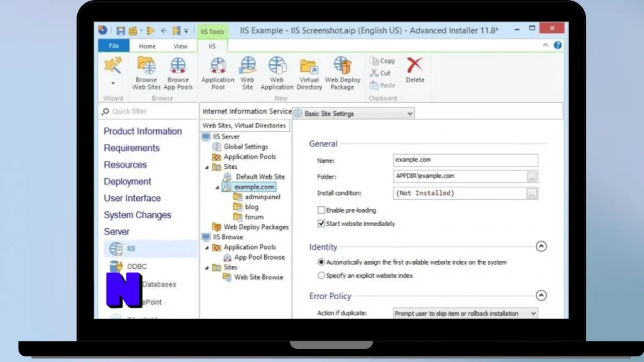
Task: Open Product Information section
Action: pyautogui.click(x=143, y=131)
